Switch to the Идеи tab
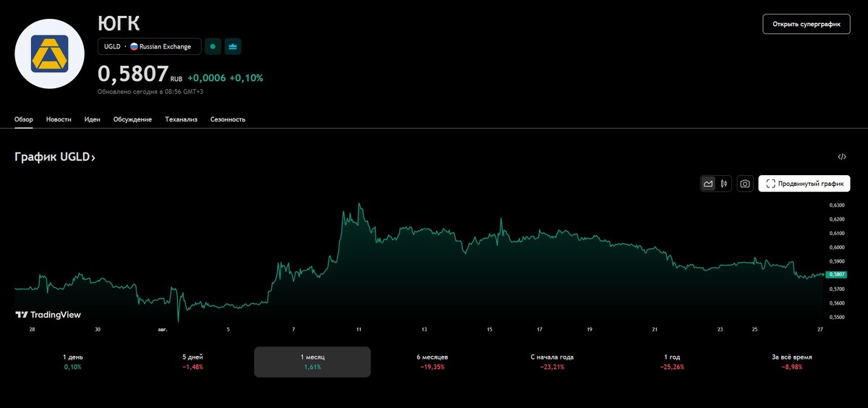This screenshot has width=868, height=408. pos(93,119)
